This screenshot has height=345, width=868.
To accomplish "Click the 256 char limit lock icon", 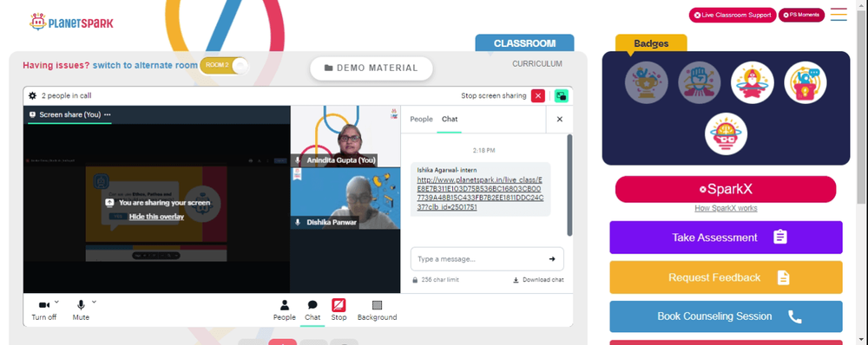I will pyautogui.click(x=415, y=280).
